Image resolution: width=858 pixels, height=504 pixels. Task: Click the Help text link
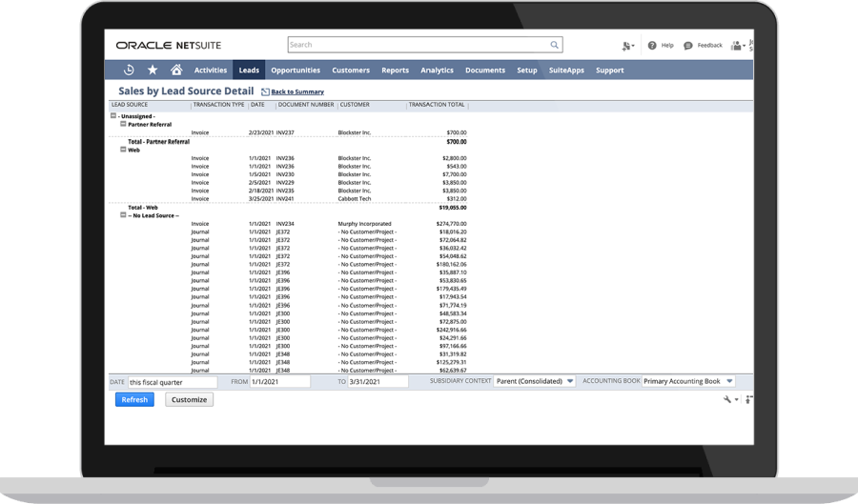coord(667,46)
